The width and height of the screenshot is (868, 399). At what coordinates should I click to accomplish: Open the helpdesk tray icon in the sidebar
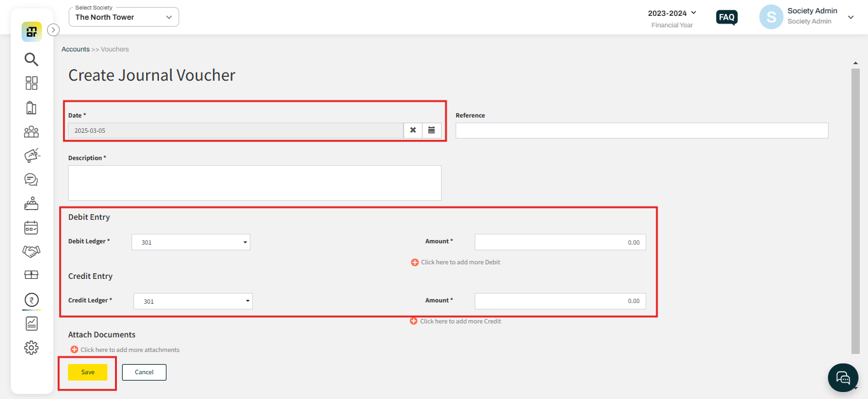click(x=31, y=203)
